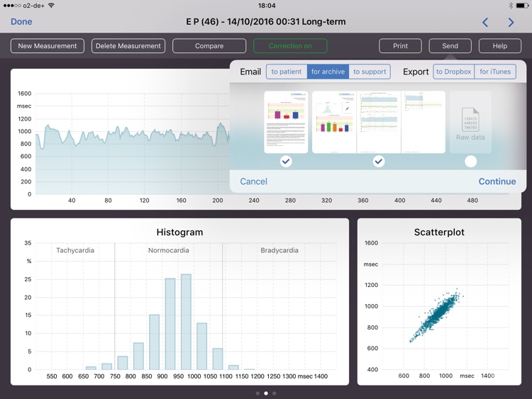Tap the tallest histogram bar near 950
The width and height of the screenshot is (532, 399).
(x=186, y=322)
